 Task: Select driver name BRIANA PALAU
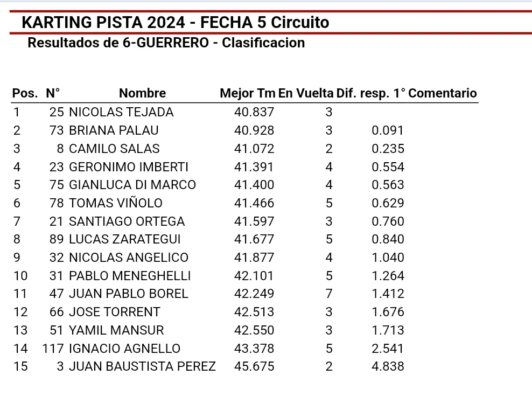[x=114, y=130]
